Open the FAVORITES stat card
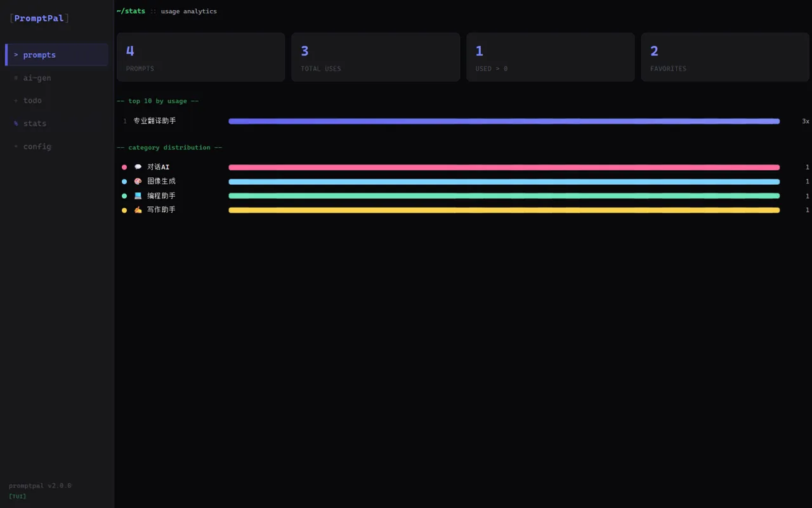 [x=725, y=57]
